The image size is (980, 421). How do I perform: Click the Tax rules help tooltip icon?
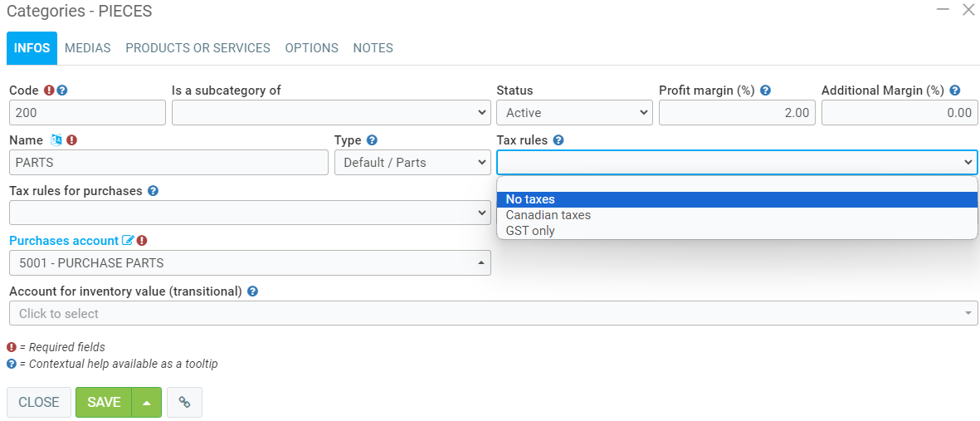pyautogui.click(x=558, y=140)
